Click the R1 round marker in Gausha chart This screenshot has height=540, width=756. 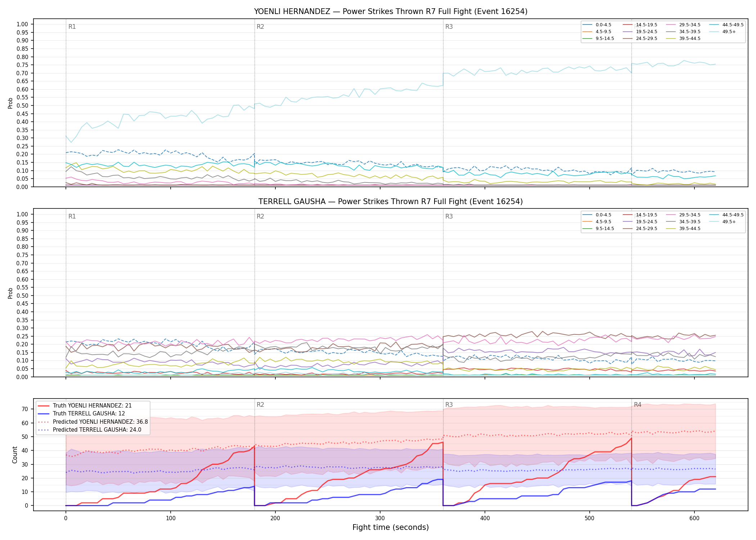(72, 216)
